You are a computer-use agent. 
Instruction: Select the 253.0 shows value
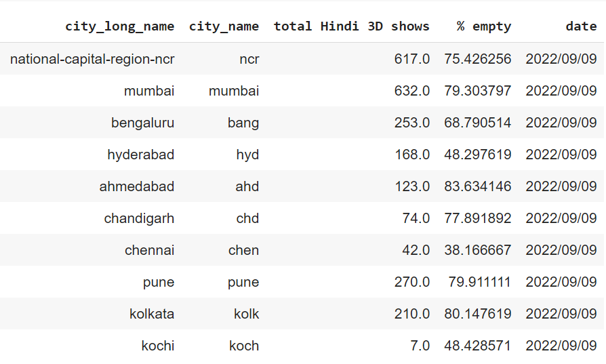pos(412,123)
